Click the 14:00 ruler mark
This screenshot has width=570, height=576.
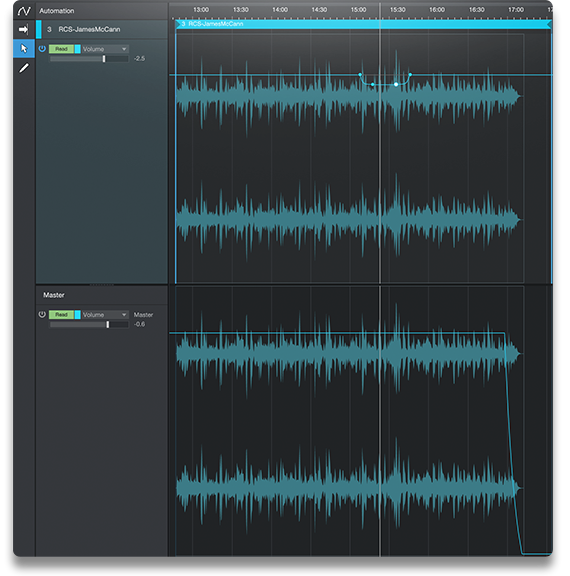point(280,10)
